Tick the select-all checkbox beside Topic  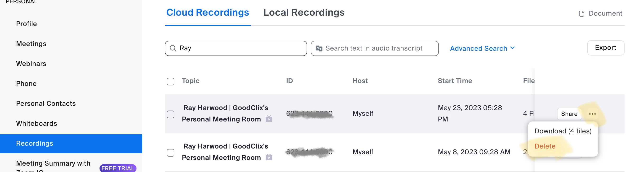[x=171, y=82]
